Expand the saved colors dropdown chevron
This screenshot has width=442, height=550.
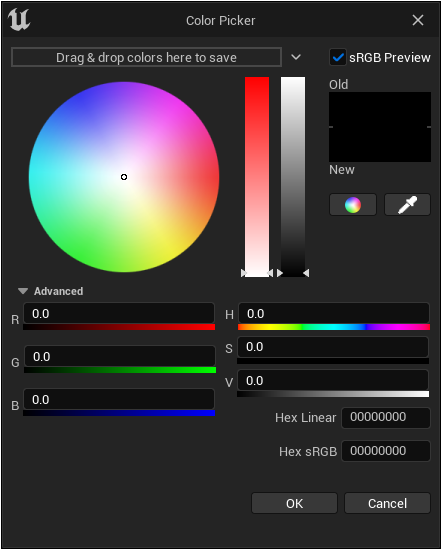point(296,57)
